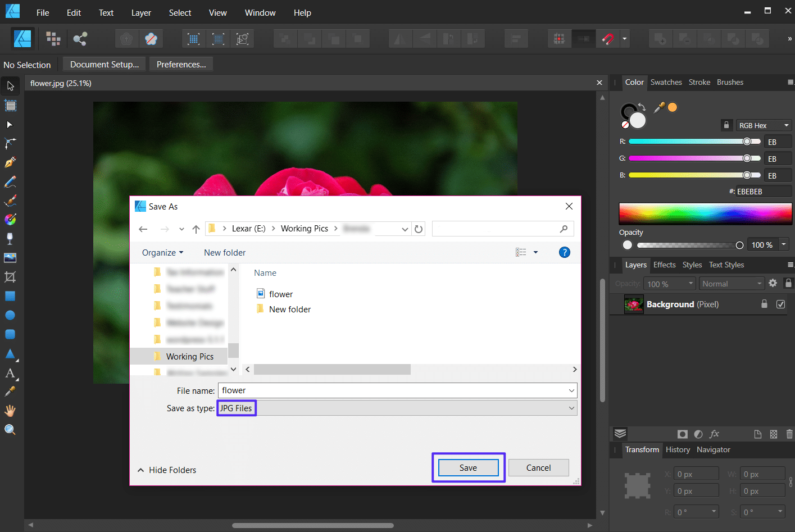Image resolution: width=795 pixels, height=532 pixels.
Task: Click inside the File name field
Action: point(393,390)
